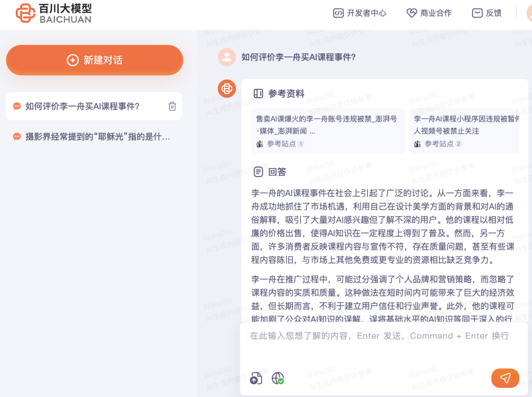This screenshot has height=397, width=532.
Task: Click the Baichuan avatar beside the answer
Action: [227, 89]
